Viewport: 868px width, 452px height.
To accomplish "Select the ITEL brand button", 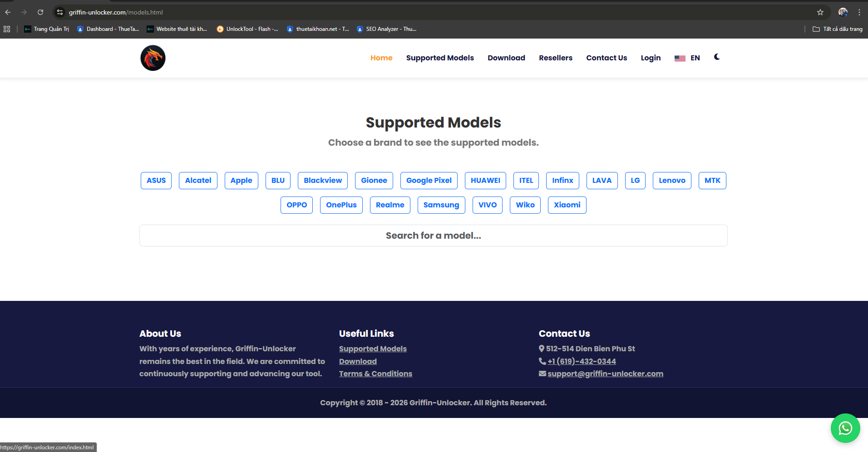I will [526, 181].
